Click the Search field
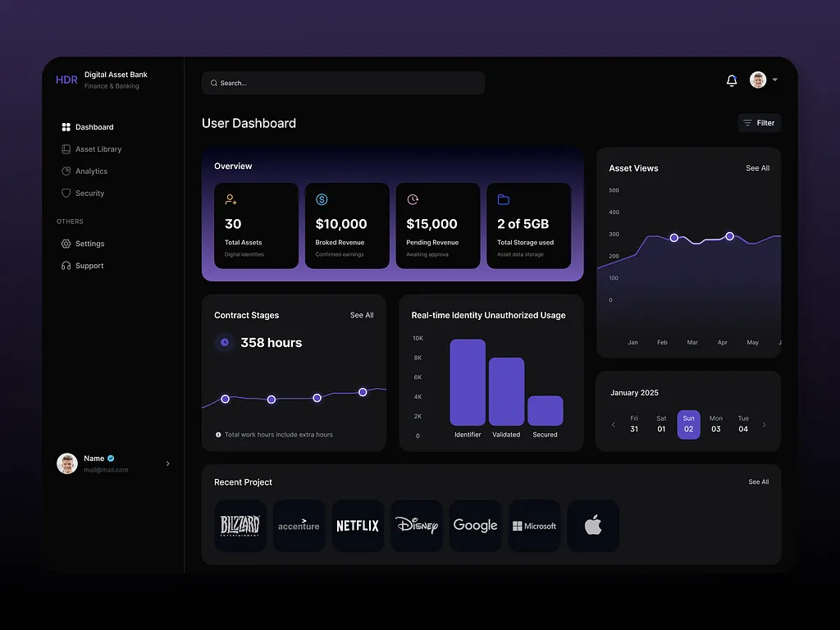This screenshot has height=630, width=840. point(343,83)
